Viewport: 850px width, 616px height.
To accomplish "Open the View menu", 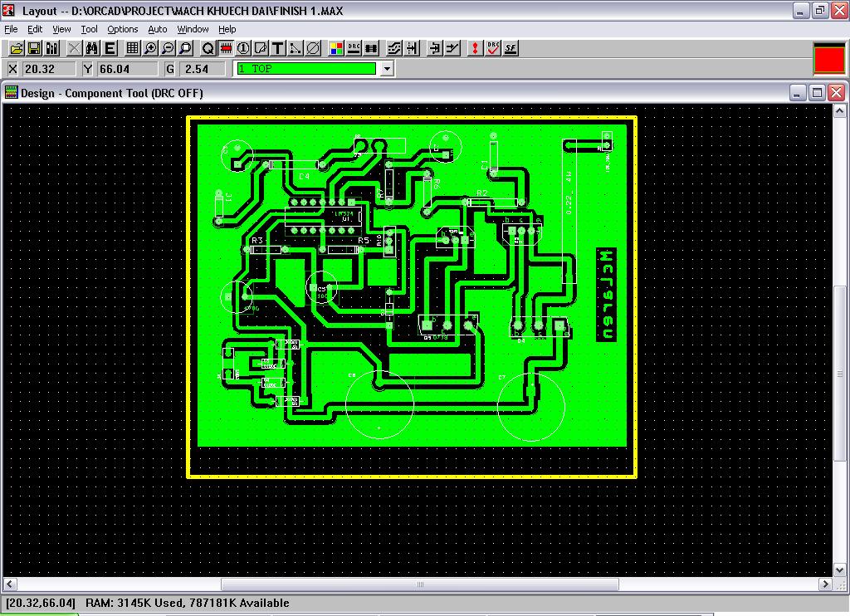I will click(61, 29).
